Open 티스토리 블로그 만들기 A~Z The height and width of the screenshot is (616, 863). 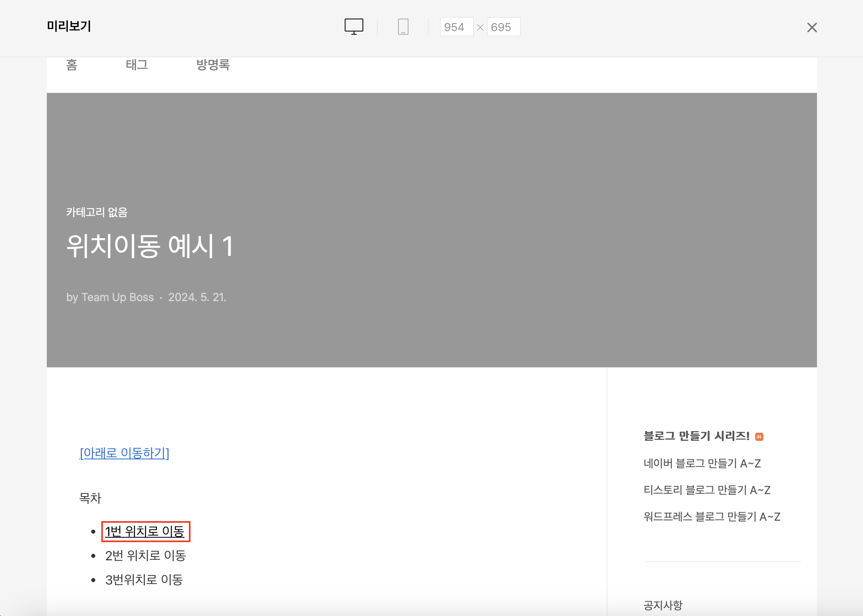[x=707, y=490]
